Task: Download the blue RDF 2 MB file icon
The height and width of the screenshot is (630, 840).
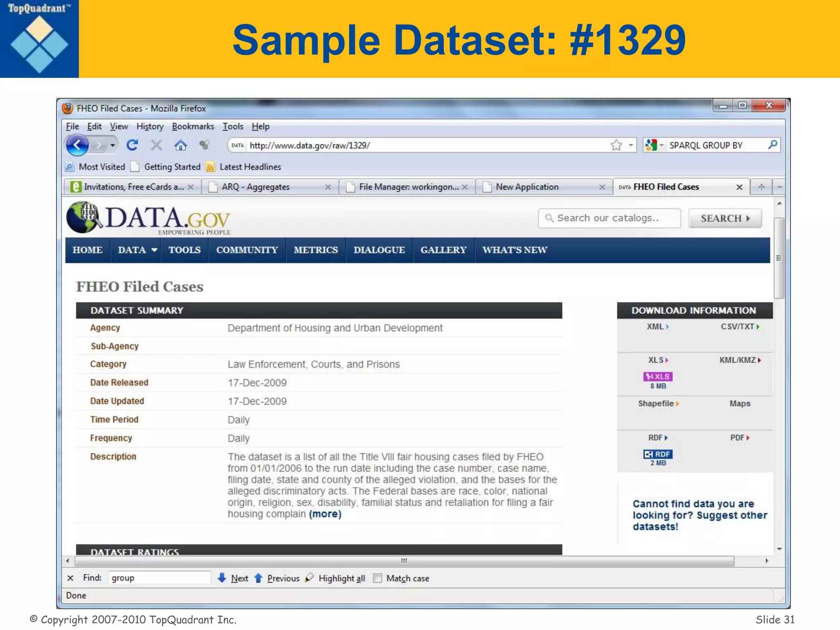Action: click(x=658, y=454)
